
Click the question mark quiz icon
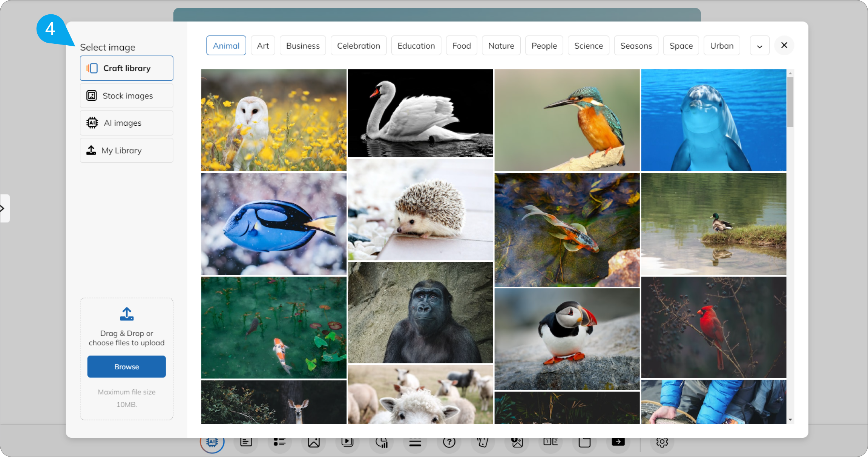coord(449,442)
